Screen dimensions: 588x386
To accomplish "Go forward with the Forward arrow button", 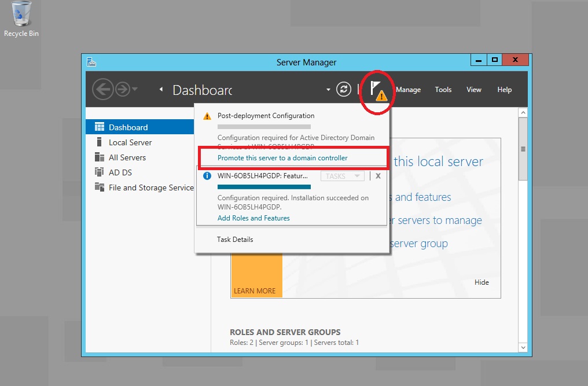I will coord(122,89).
